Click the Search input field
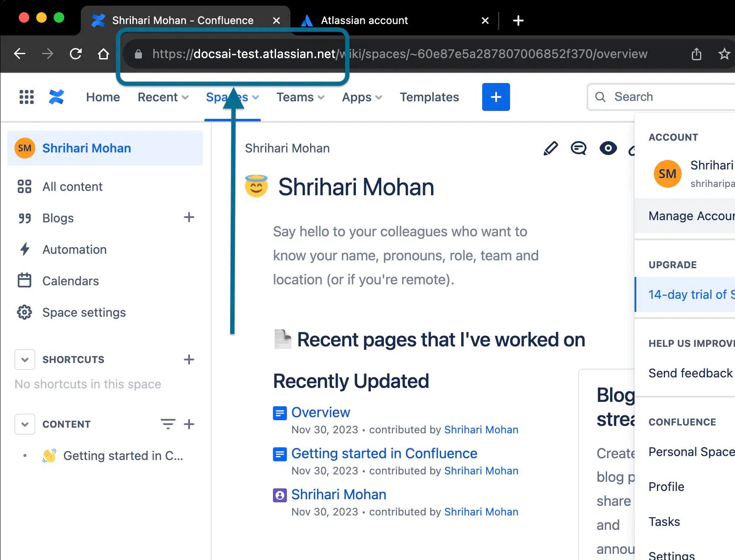Image resolution: width=735 pixels, height=560 pixels. click(664, 97)
